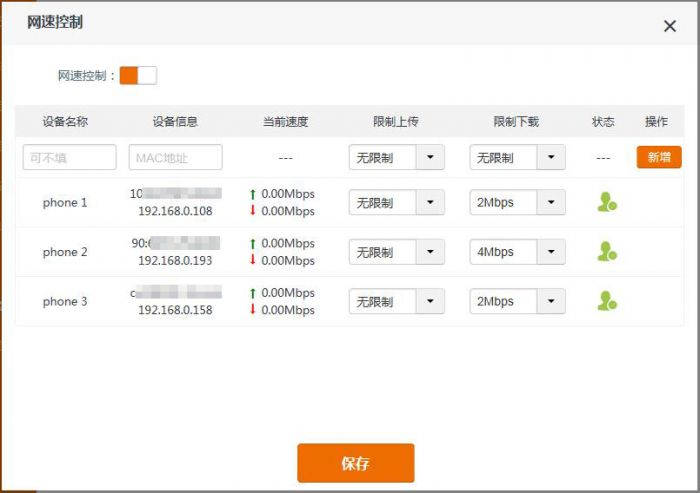This screenshot has width=700, height=493.
Task: Focus the MAC地址 input field
Action: (x=175, y=158)
